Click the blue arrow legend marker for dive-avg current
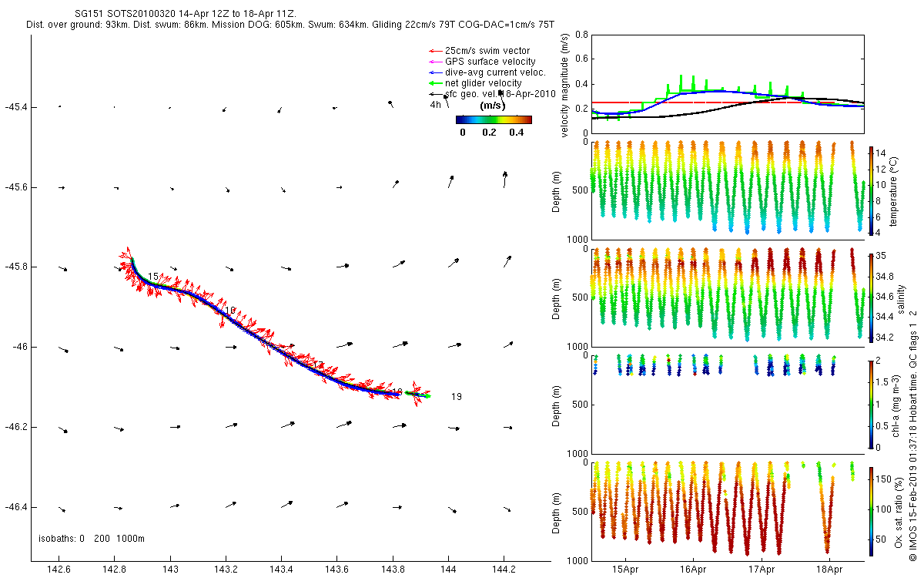The width and height of the screenshot is (924, 578). pos(435,73)
